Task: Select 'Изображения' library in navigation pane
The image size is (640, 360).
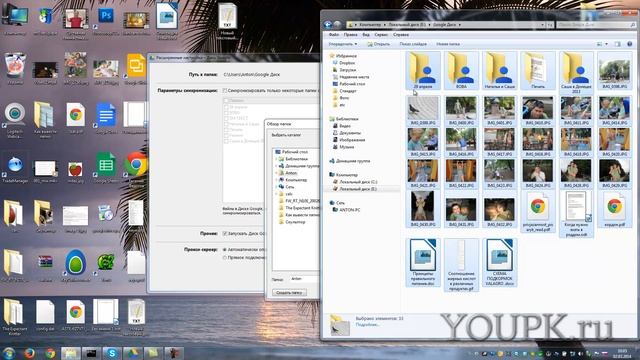Action: coord(349,140)
